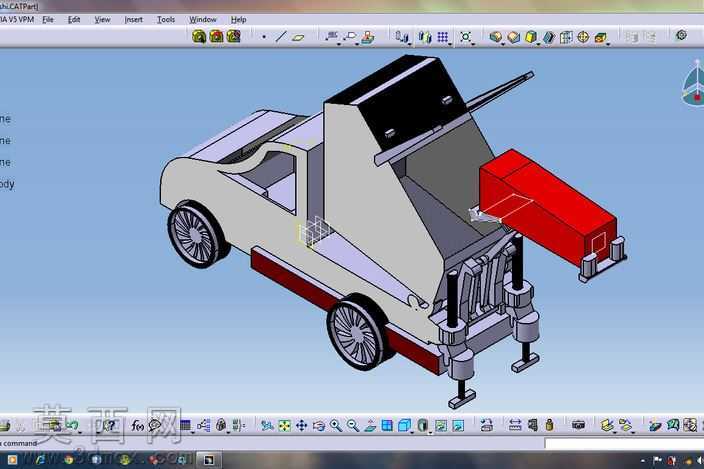Click the Measure Between ruler icon

[x=515, y=425]
